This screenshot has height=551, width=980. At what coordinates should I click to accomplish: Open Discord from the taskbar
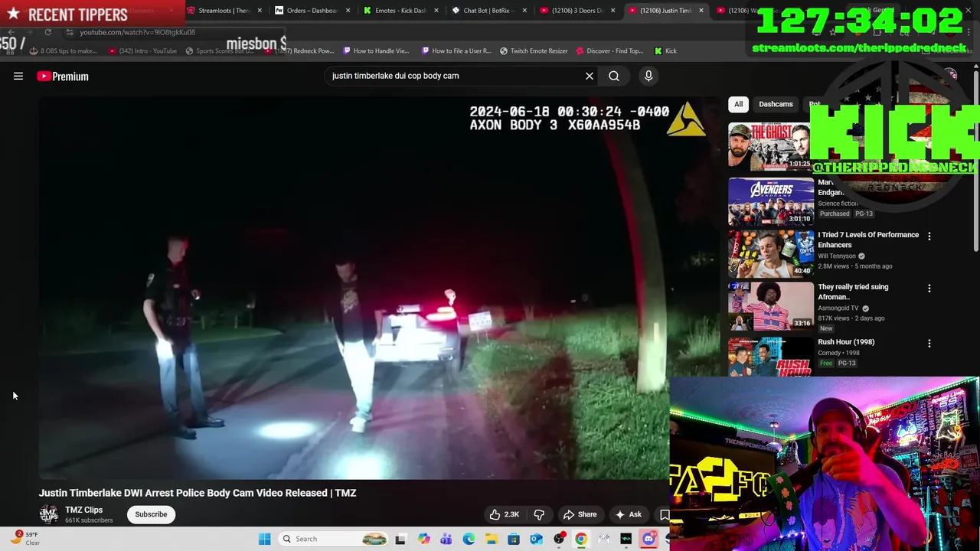point(648,539)
